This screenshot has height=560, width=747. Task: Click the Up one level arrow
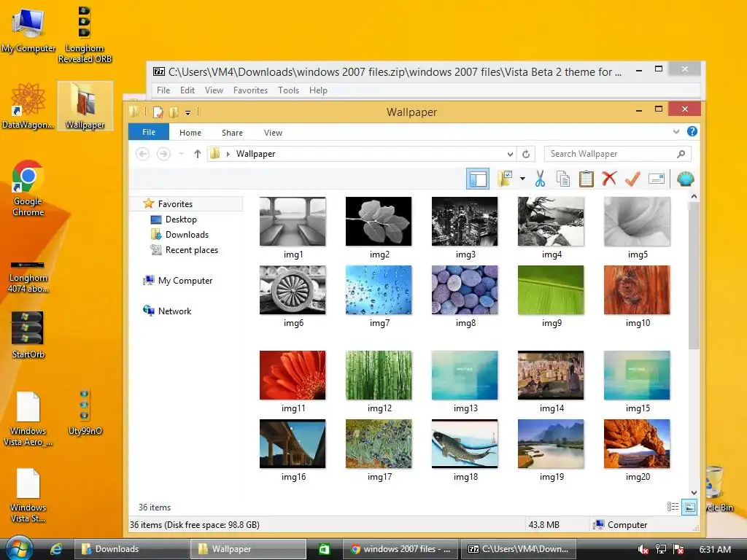197,154
